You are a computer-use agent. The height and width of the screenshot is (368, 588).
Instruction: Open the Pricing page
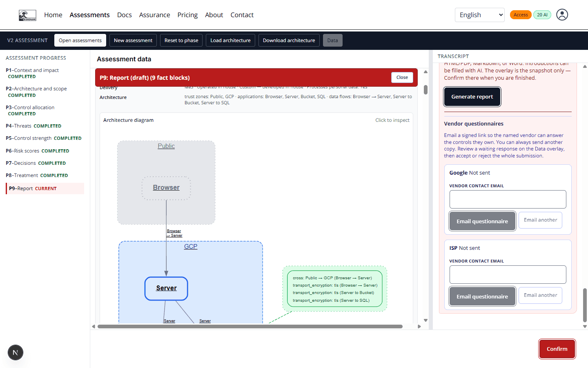(187, 15)
